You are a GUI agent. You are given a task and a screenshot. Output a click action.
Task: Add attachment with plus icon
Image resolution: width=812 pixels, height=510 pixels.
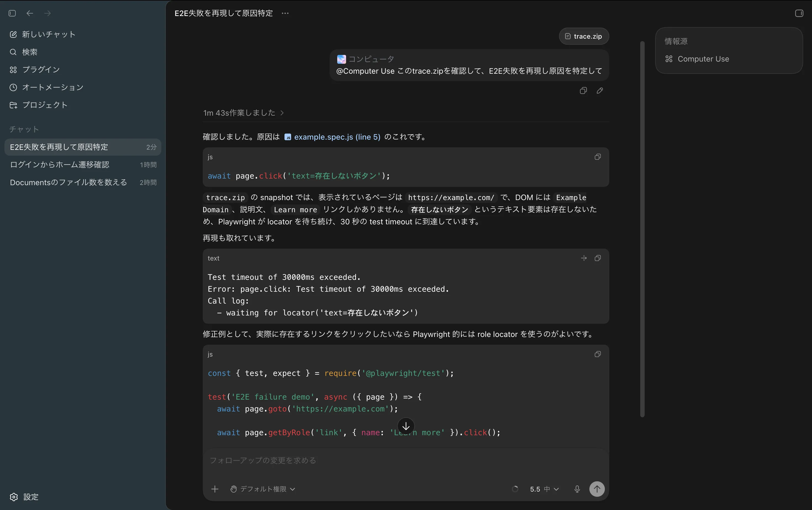[215, 489]
